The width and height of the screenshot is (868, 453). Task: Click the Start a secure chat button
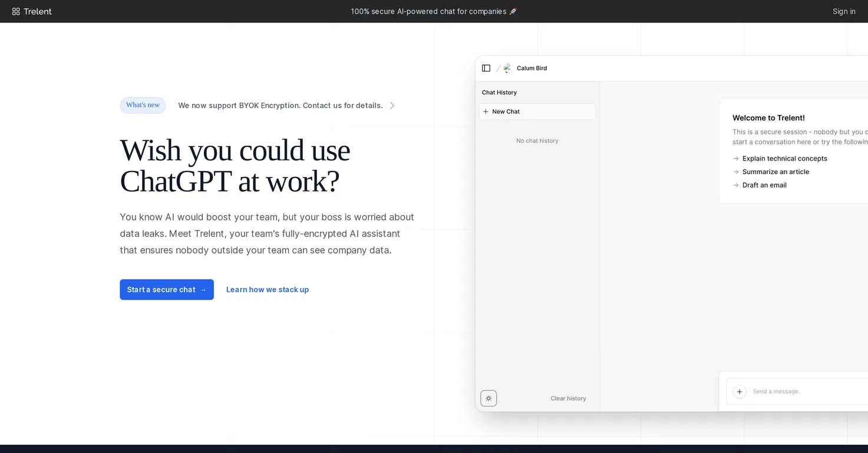[x=167, y=290]
